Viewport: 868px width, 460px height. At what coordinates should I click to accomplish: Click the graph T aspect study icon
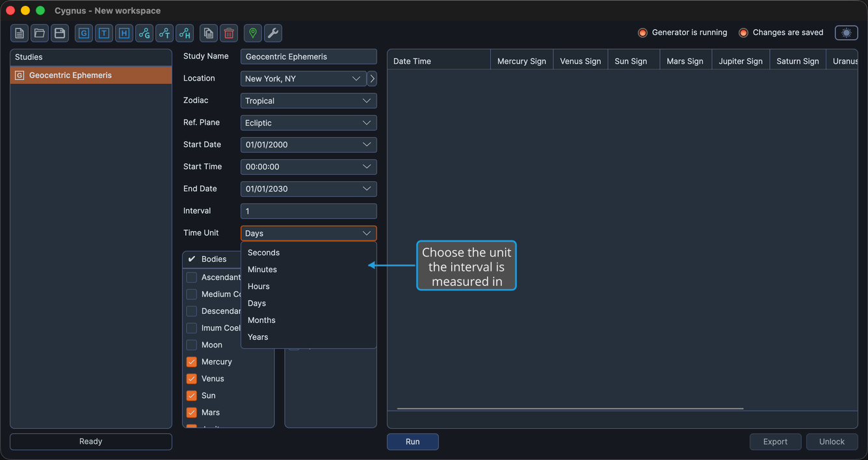[x=164, y=33]
